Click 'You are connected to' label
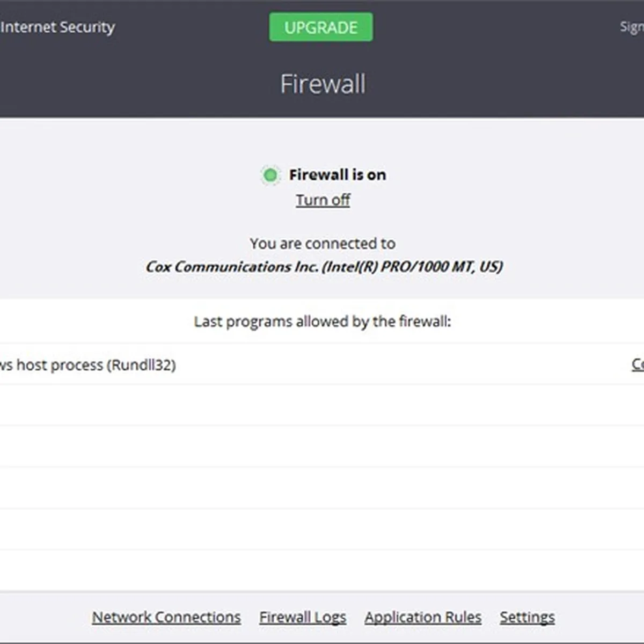 click(323, 244)
